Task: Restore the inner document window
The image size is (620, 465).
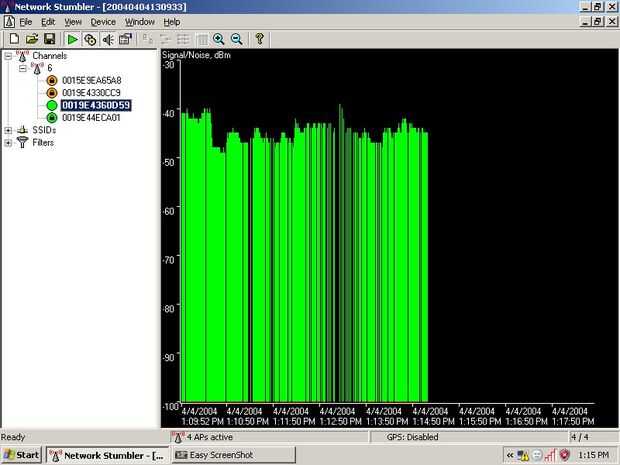Action: point(597,22)
